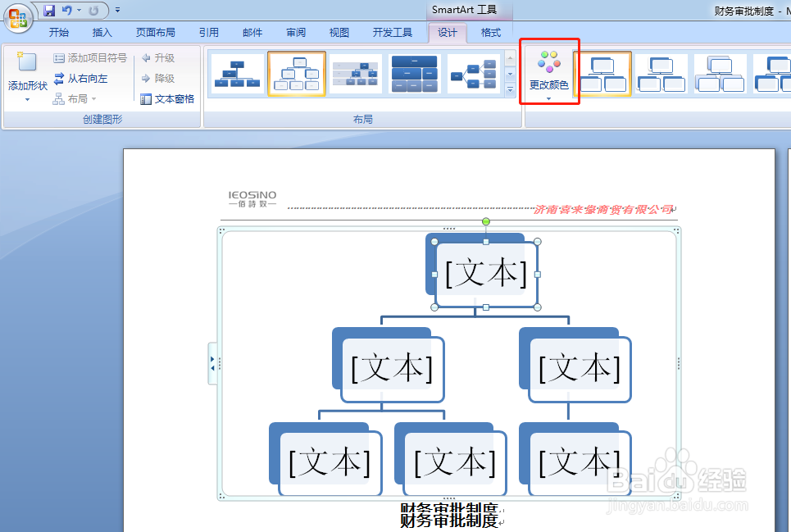This screenshot has height=532, width=791.
Task: Click the Redo icon
Action: [x=95, y=11]
